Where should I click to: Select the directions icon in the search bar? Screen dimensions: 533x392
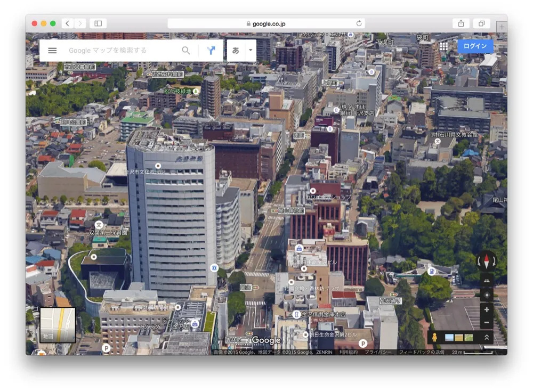point(211,50)
